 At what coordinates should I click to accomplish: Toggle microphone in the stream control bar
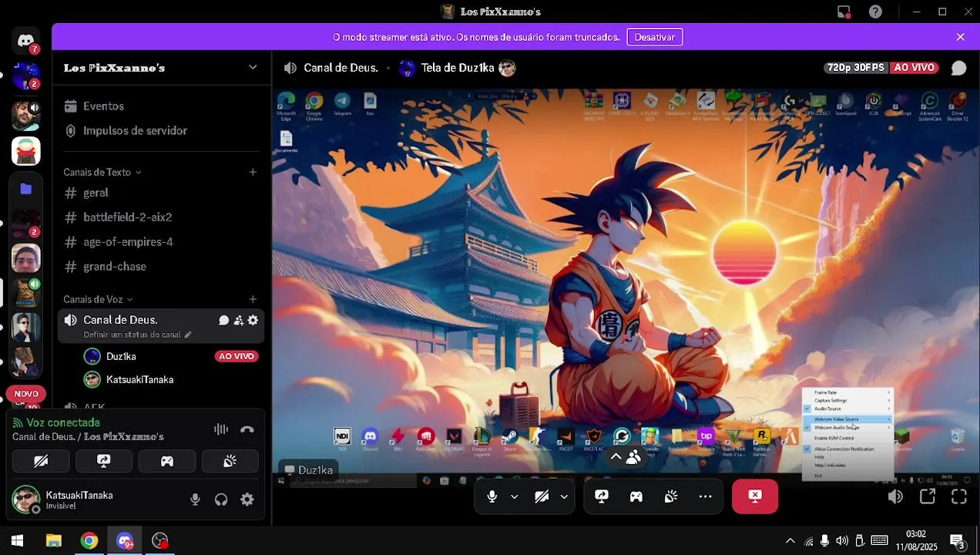tap(492, 496)
